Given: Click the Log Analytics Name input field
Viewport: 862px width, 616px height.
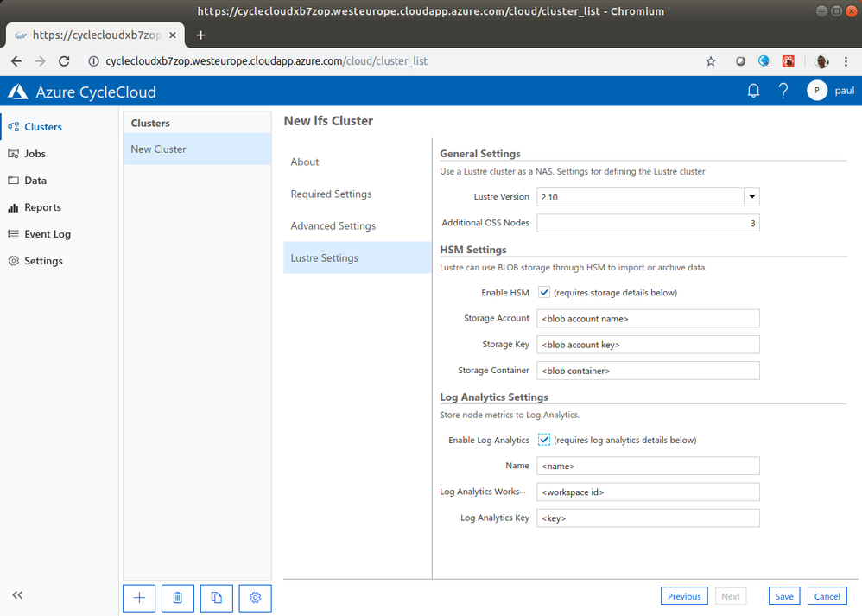Looking at the screenshot, I should click(648, 466).
